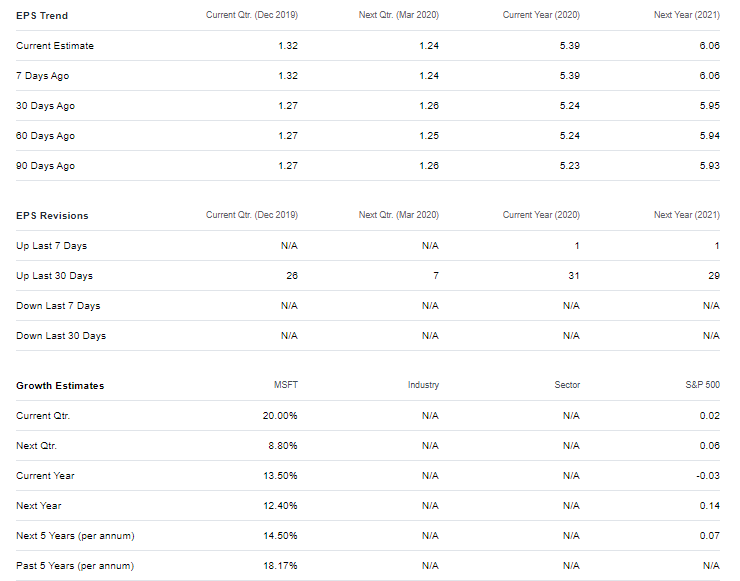The height and width of the screenshot is (581, 740).
Task: Select Next 5 Years (per annum) label
Action: [75, 536]
